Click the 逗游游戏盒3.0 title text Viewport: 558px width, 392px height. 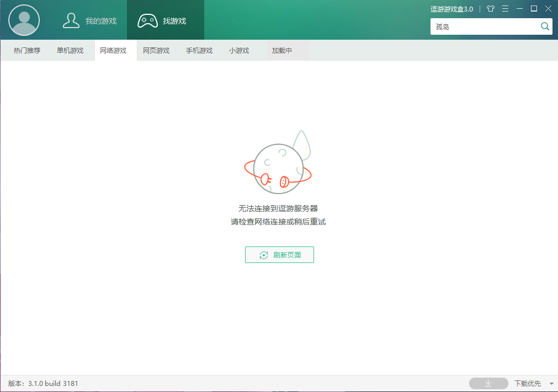pyautogui.click(x=451, y=9)
